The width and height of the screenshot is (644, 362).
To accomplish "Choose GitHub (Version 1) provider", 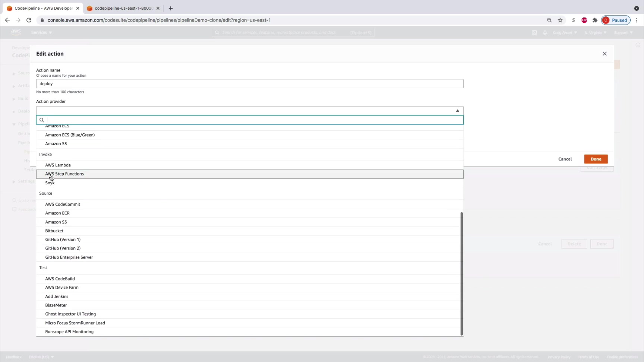I will click(250, 239).
